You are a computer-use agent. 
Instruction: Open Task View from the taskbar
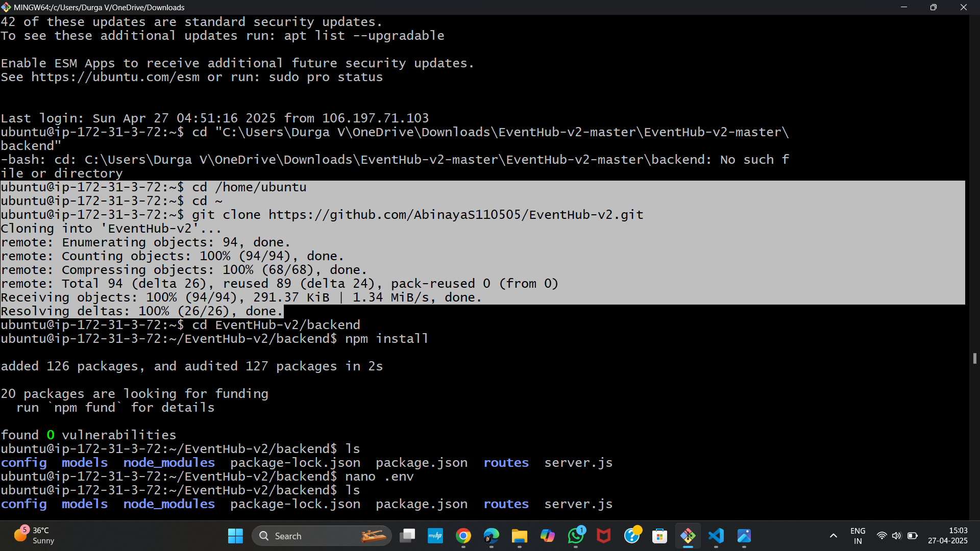click(407, 536)
